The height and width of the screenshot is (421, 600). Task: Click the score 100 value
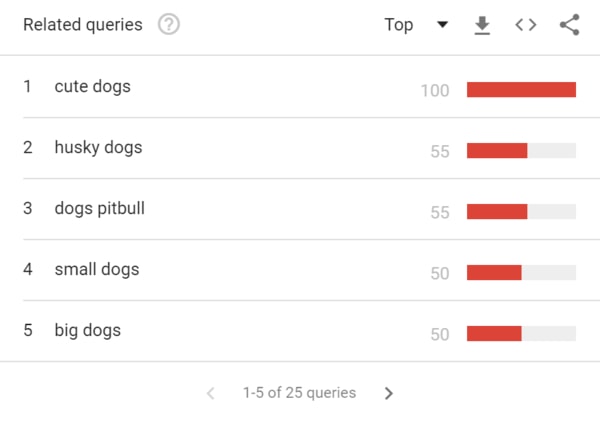click(435, 91)
